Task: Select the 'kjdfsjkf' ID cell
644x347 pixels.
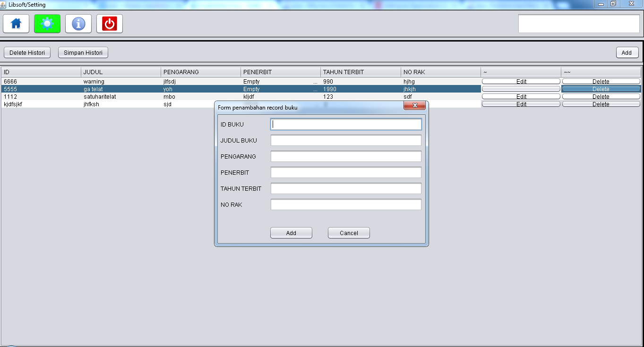Action: pos(41,104)
